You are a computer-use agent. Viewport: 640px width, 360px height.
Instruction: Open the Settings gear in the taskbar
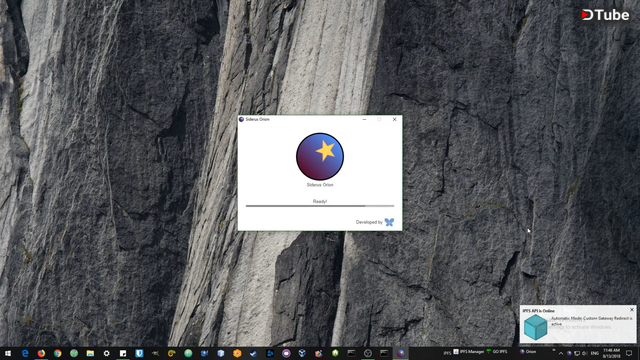[107, 353]
